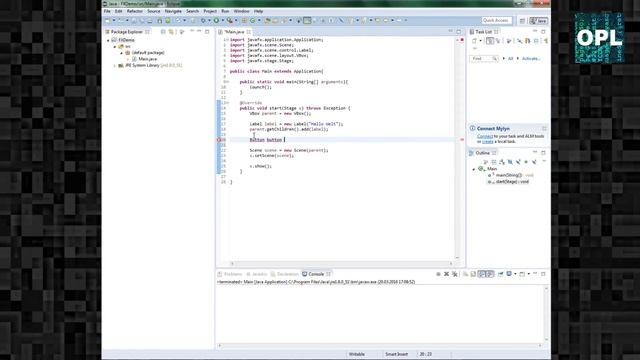The height and width of the screenshot is (360, 640).
Task: Click Remove Launch X icon in Console
Action: [447, 274]
